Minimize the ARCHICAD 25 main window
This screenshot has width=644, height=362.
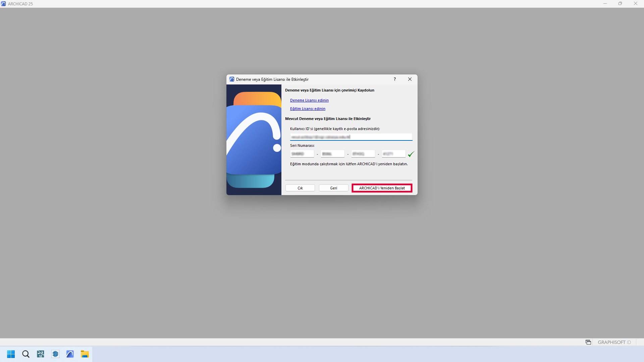[605, 4]
